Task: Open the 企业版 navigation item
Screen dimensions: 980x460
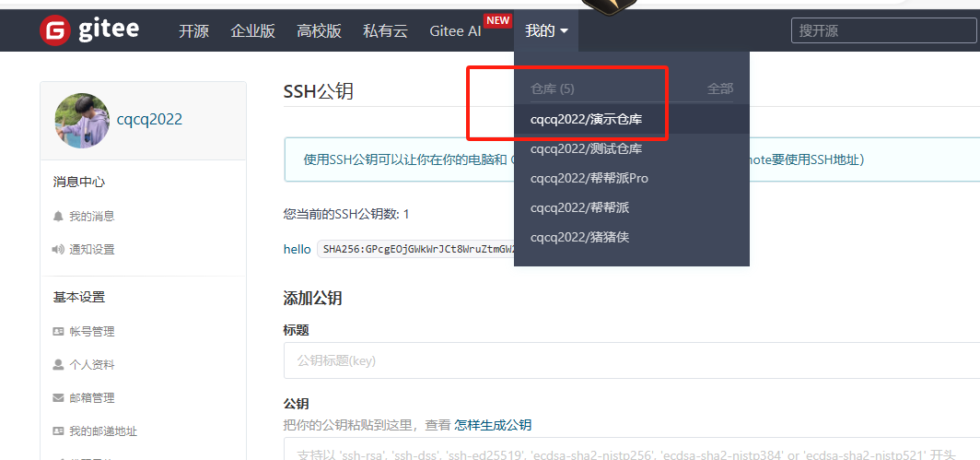Action: (252, 30)
